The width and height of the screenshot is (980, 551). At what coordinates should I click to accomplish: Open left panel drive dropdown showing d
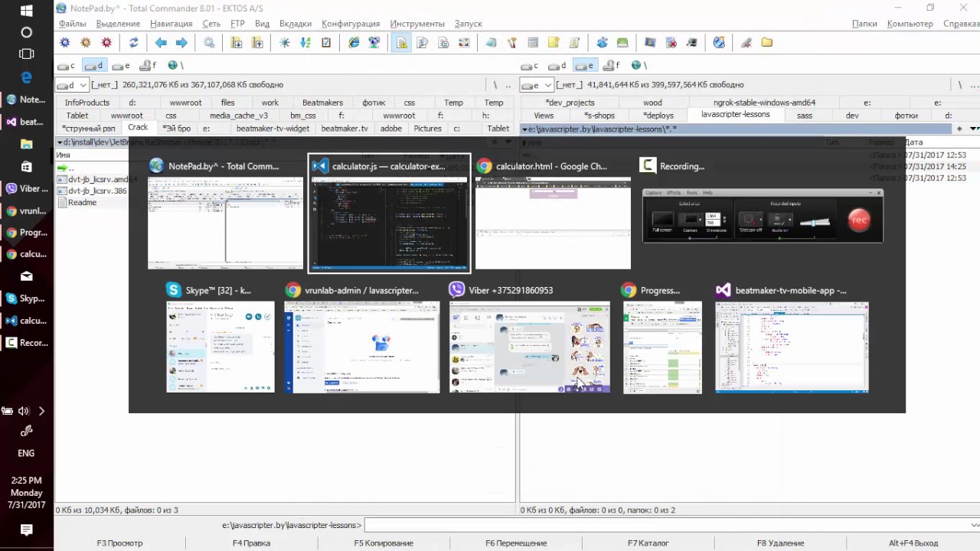(71, 85)
